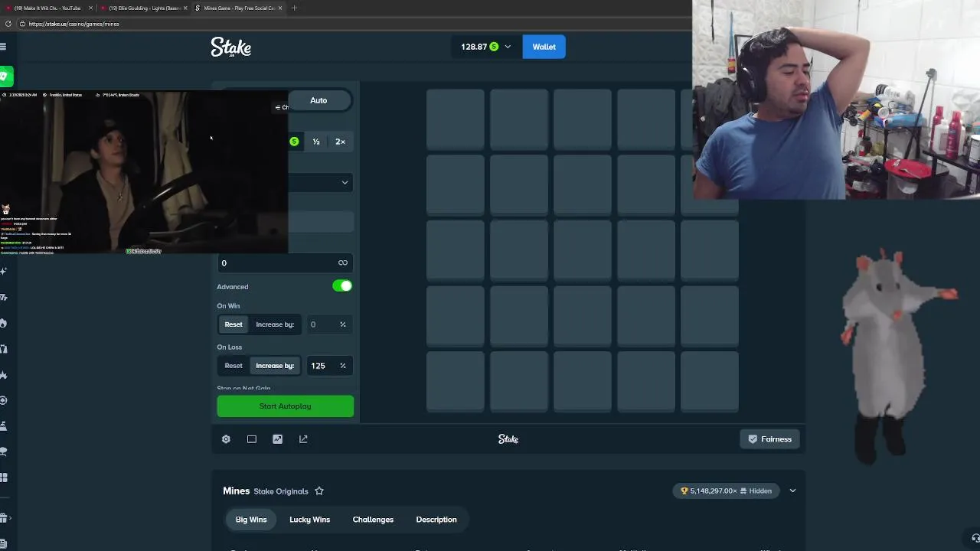
Task: Click the grid tiles icon in sidebar
Action: (4, 478)
